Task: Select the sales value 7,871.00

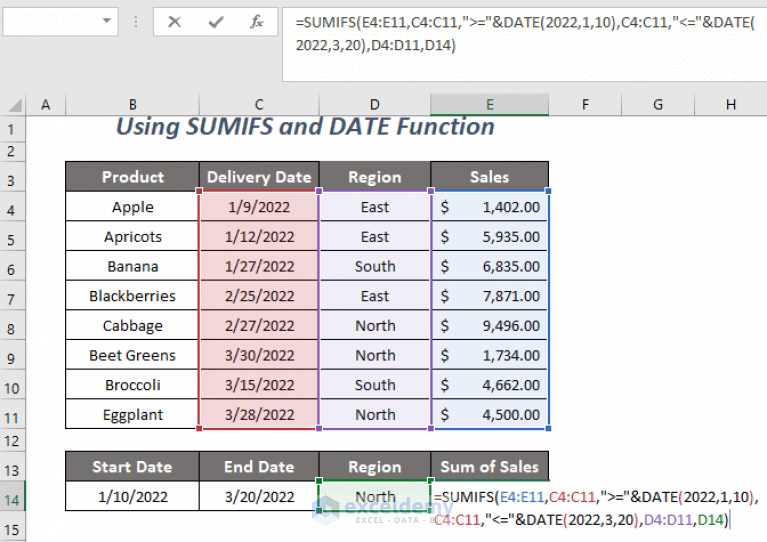Action: (x=490, y=296)
